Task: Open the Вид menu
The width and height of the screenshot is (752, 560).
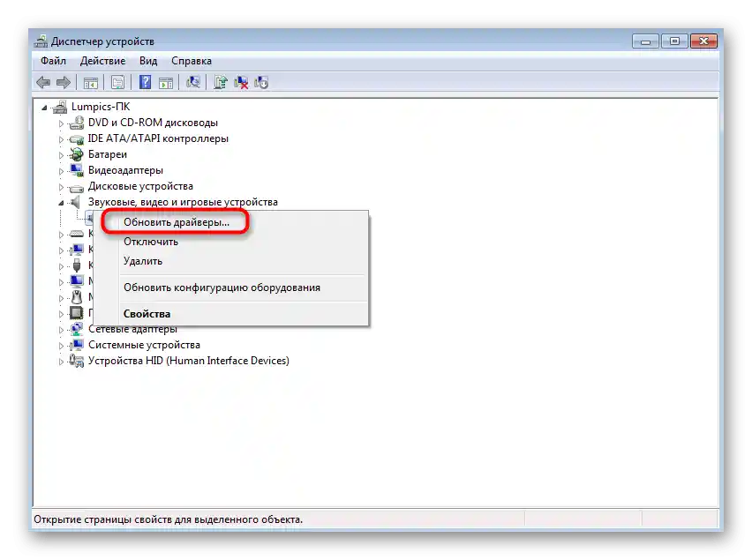Action: click(148, 61)
